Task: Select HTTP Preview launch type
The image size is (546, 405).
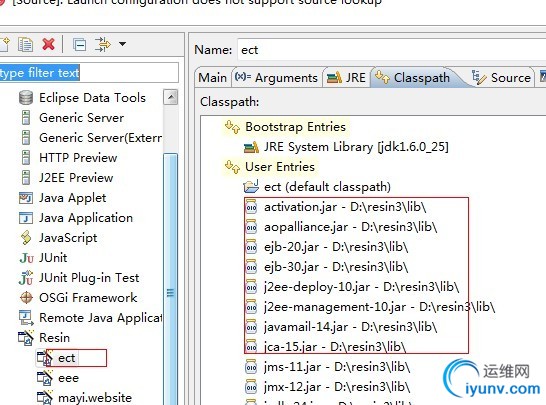Action: 78,158
